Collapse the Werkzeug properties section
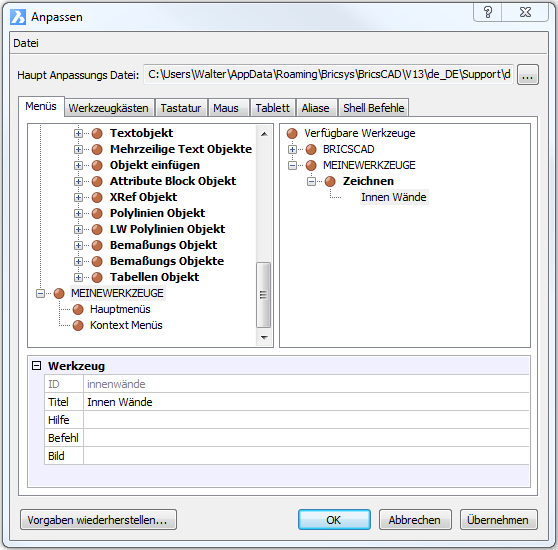 [x=37, y=366]
